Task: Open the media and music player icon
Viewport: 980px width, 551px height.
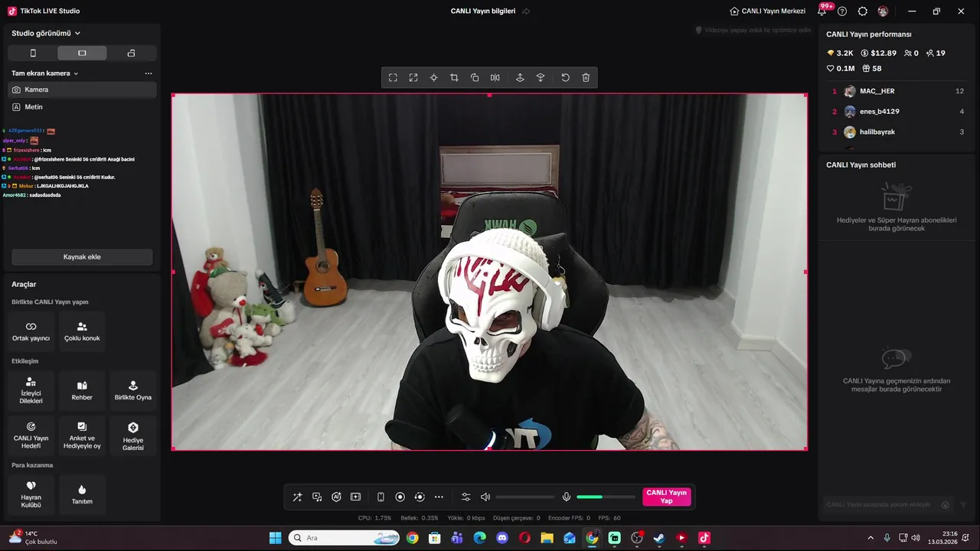Action: tap(317, 497)
